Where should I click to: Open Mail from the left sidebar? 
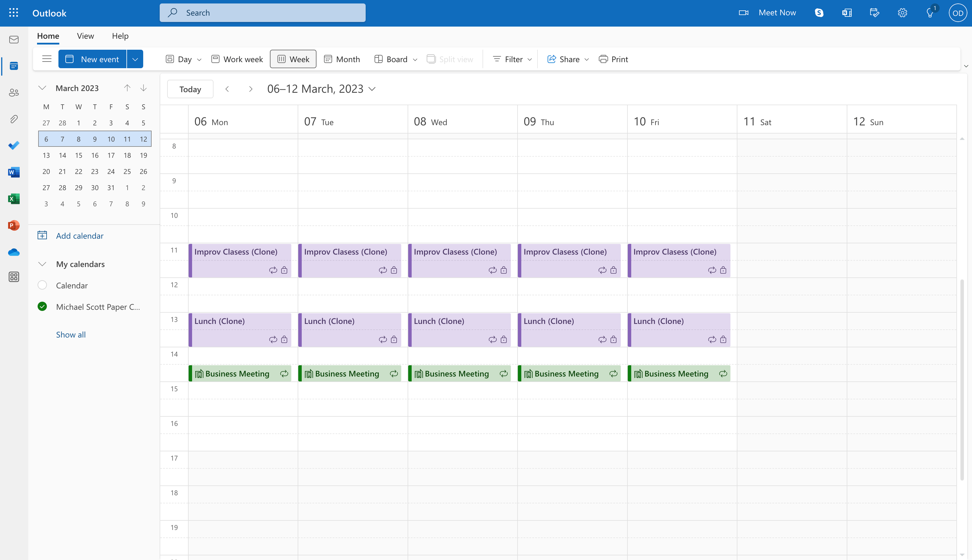[x=14, y=39]
